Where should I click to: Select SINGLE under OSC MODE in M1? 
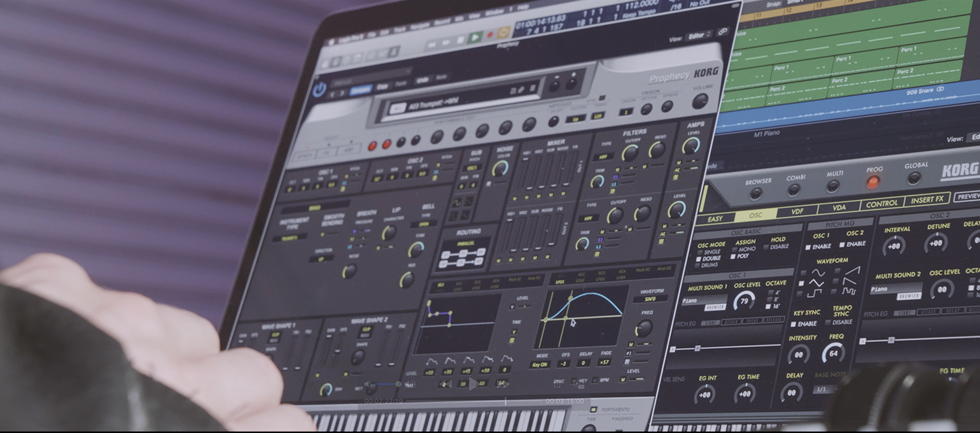(x=709, y=252)
